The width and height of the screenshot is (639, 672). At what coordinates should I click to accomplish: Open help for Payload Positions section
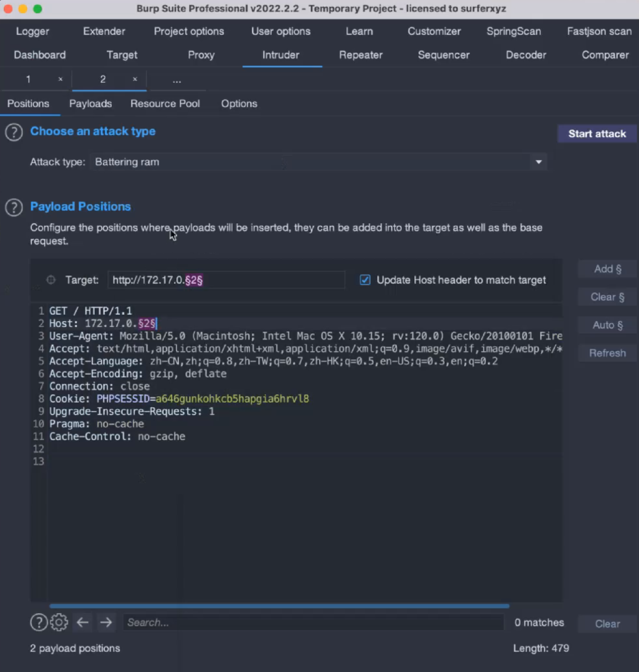(x=14, y=208)
